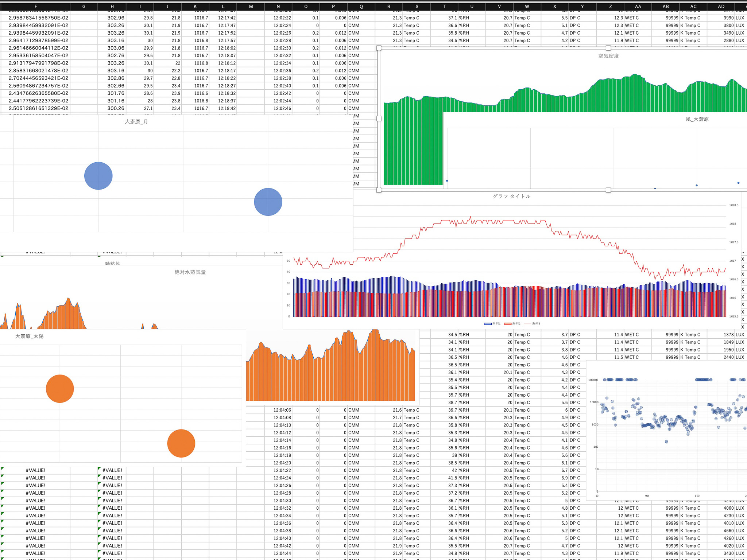Click cell containing 12:02:22
Viewport: 747px width, 560px height.
point(278,18)
